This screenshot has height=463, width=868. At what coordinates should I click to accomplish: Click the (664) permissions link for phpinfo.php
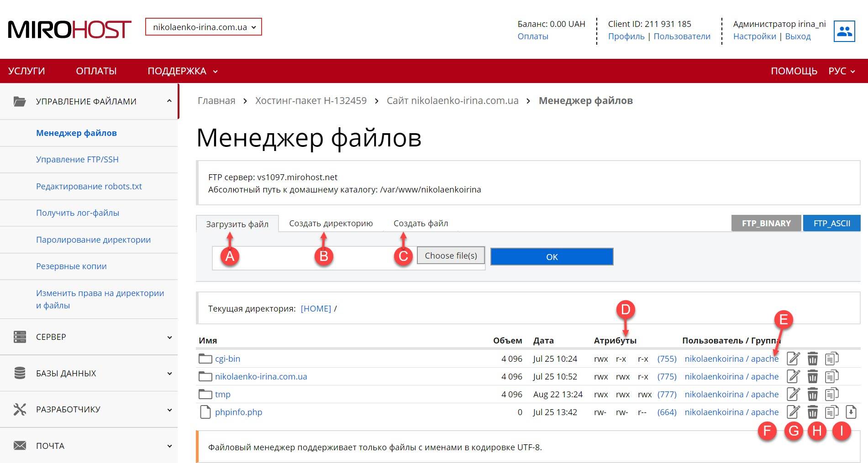[667, 412]
